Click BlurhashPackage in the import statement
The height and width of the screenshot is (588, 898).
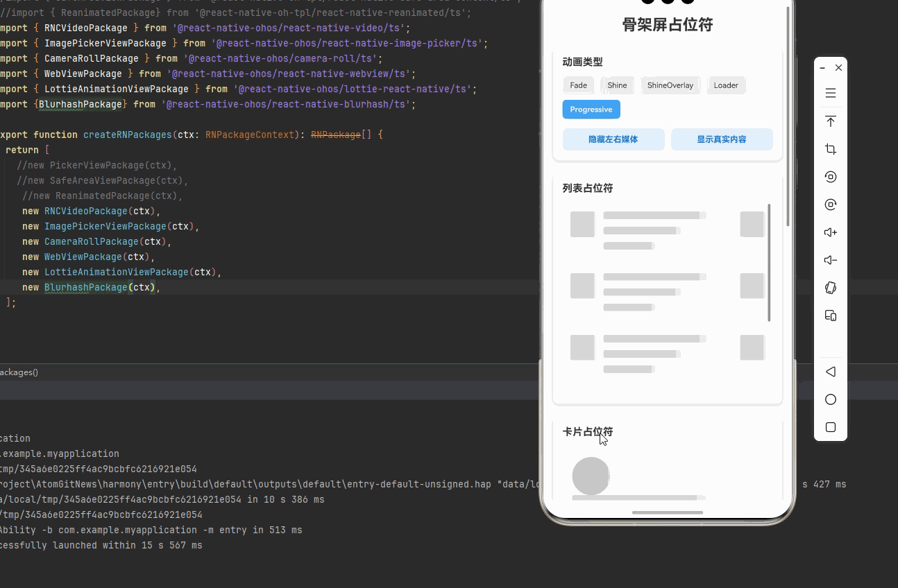tap(81, 104)
